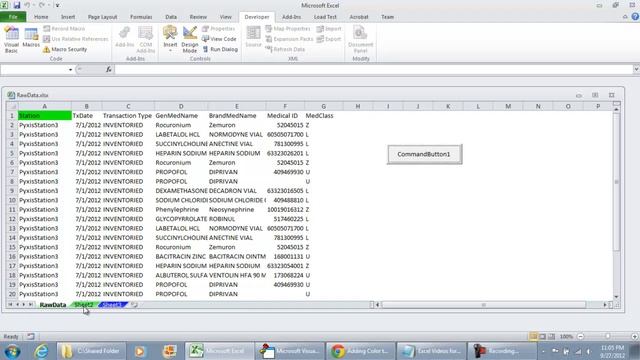Viewport: 640px width, 360px height.
Task: Go to first sheet navigation arrow
Action: 10,305
